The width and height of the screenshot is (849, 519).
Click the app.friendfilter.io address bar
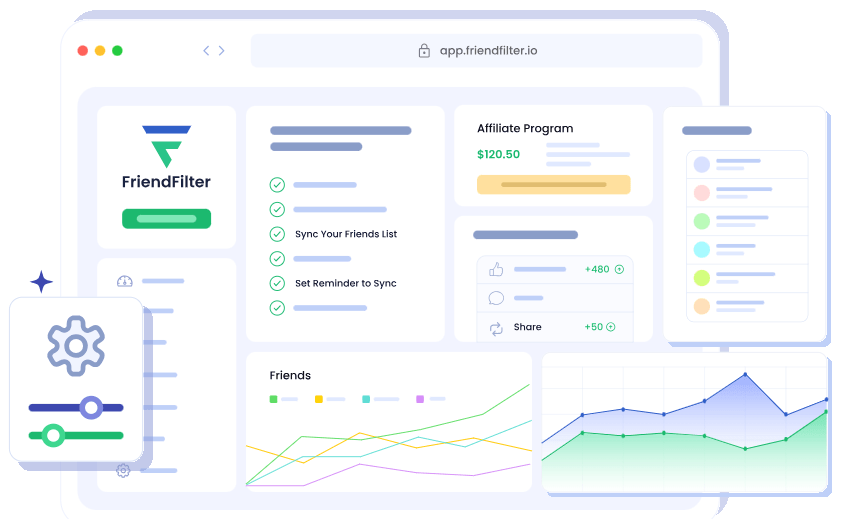[x=476, y=50]
